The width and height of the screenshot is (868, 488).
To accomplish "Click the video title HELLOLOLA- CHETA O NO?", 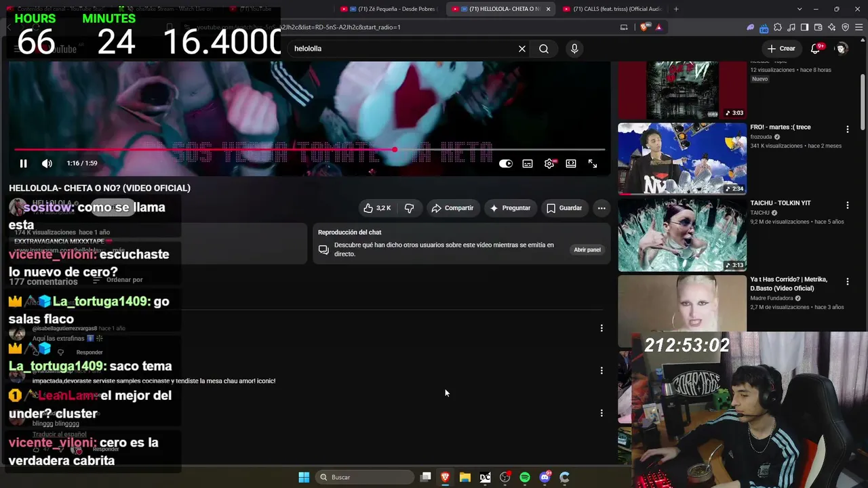I will [100, 188].
